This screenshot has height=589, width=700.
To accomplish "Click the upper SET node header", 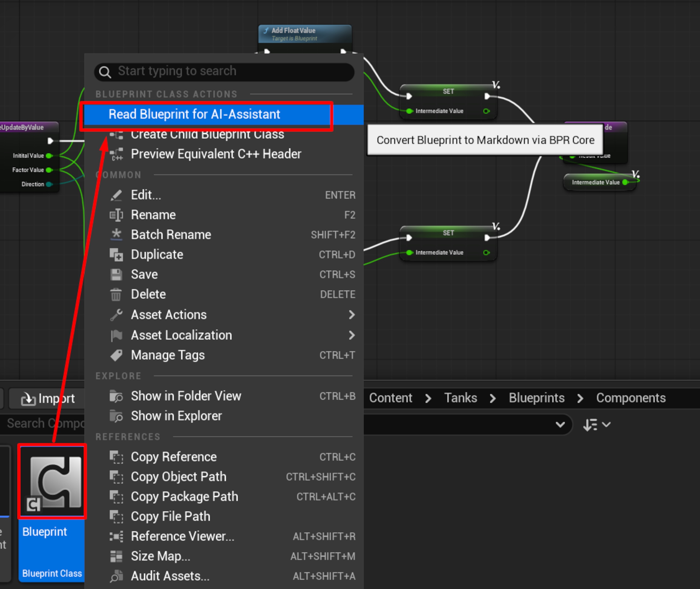I will coord(448,91).
